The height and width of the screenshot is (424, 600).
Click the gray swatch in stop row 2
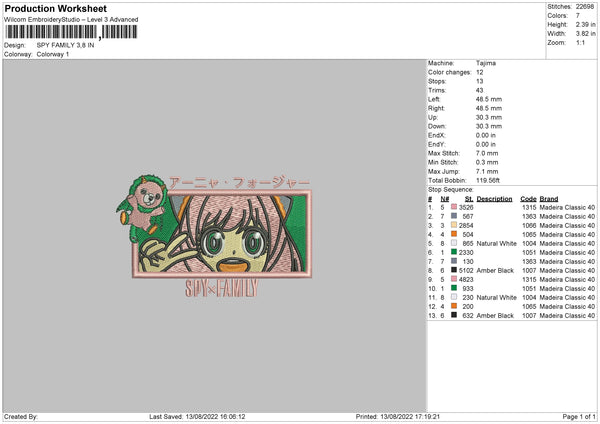tap(454, 216)
